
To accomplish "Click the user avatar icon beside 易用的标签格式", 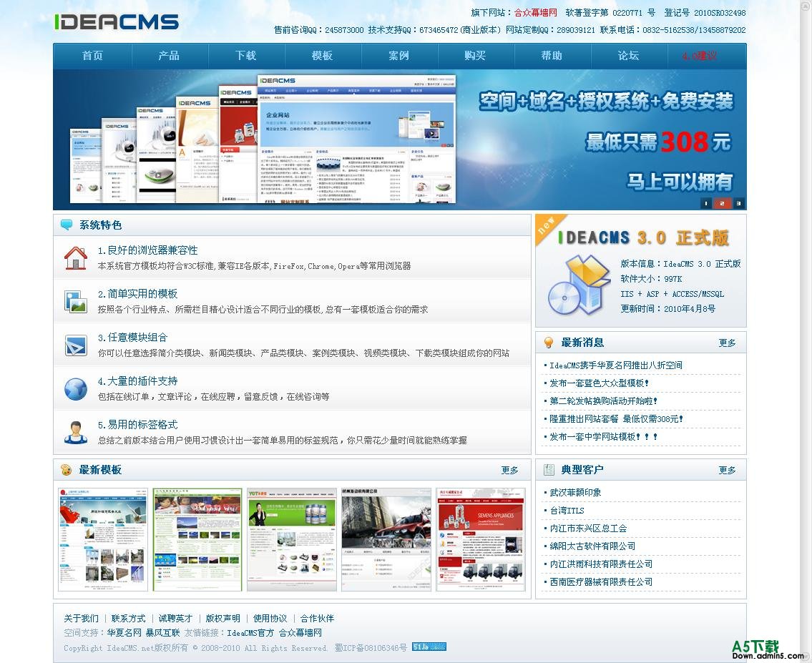I will 76,433.
